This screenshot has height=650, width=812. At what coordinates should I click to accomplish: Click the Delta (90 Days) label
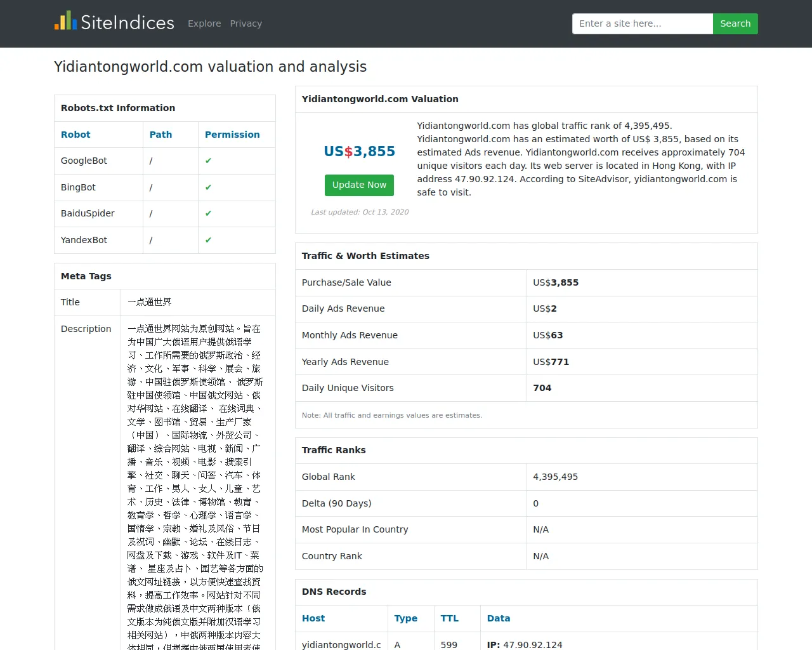coord(337,503)
